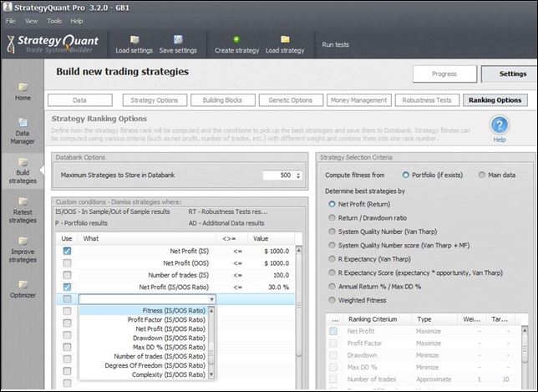Click the Load strategy toolbar icon
The height and width of the screenshot is (392, 538).
click(285, 39)
